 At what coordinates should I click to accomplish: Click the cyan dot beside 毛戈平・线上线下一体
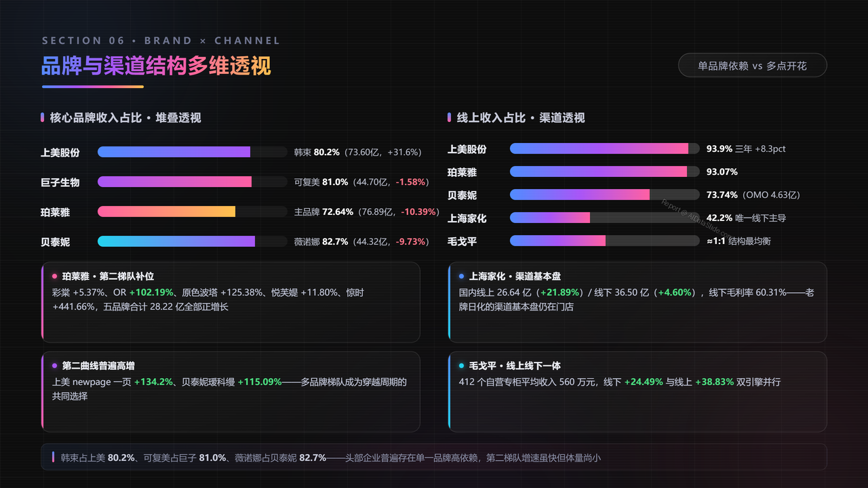pyautogui.click(x=462, y=366)
